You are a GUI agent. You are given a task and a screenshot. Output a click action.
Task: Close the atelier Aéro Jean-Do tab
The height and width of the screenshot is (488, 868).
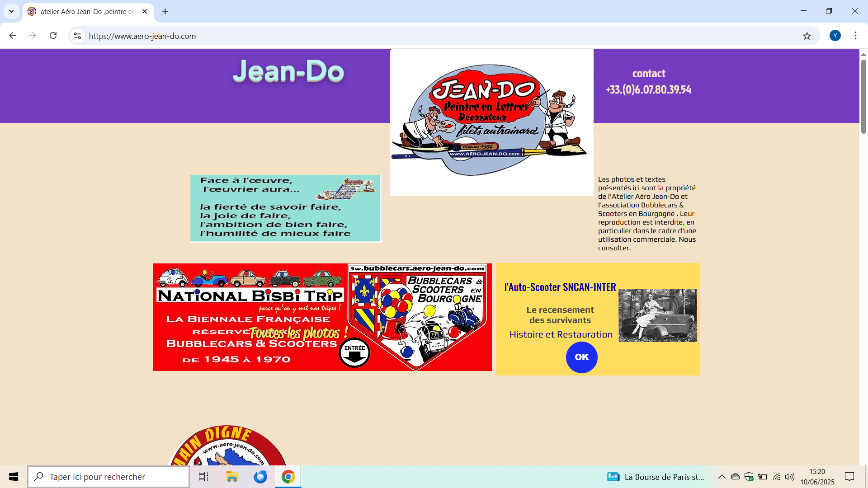pos(145,11)
